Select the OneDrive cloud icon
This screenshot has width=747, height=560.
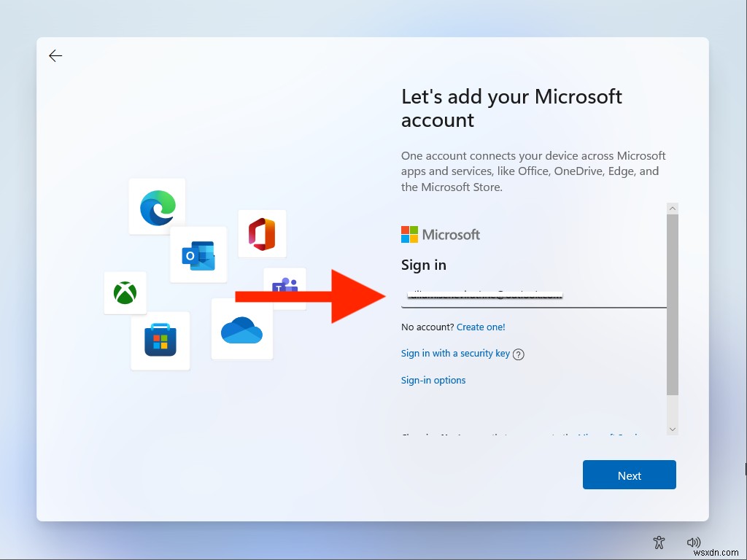241,330
